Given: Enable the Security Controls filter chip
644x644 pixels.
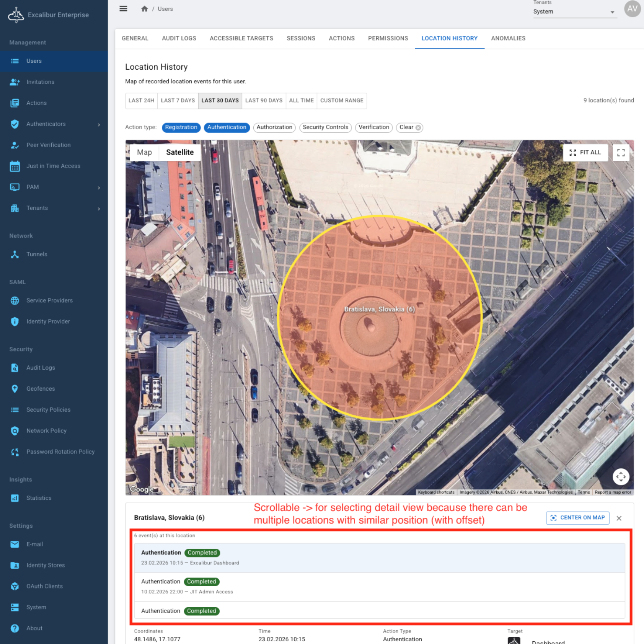Looking at the screenshot, I should [x=325, y=127].
